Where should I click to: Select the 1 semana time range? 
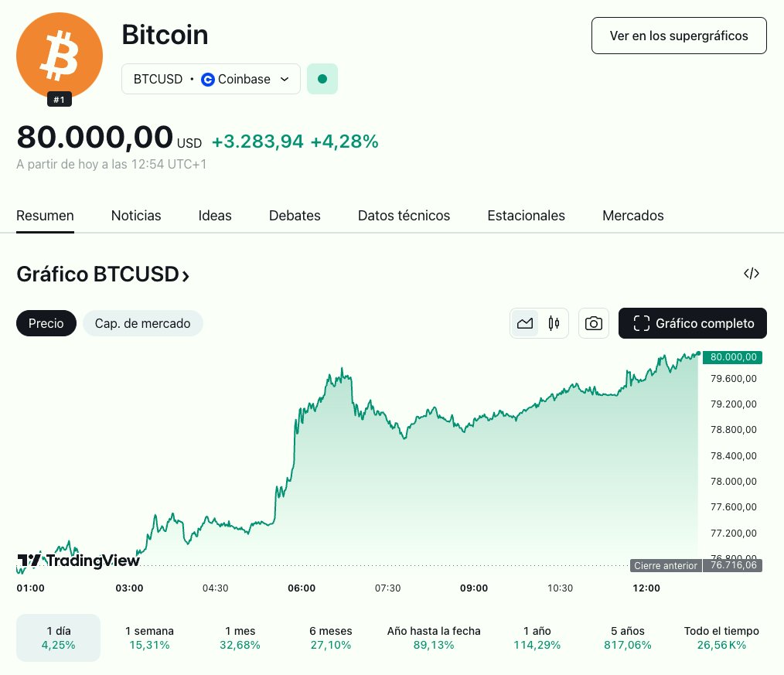coord(149,638)
